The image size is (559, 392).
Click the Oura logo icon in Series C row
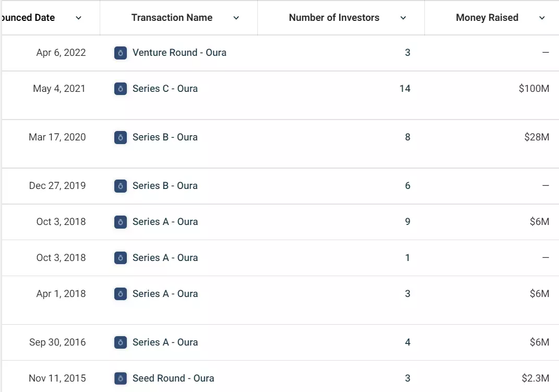coord(121,89)
